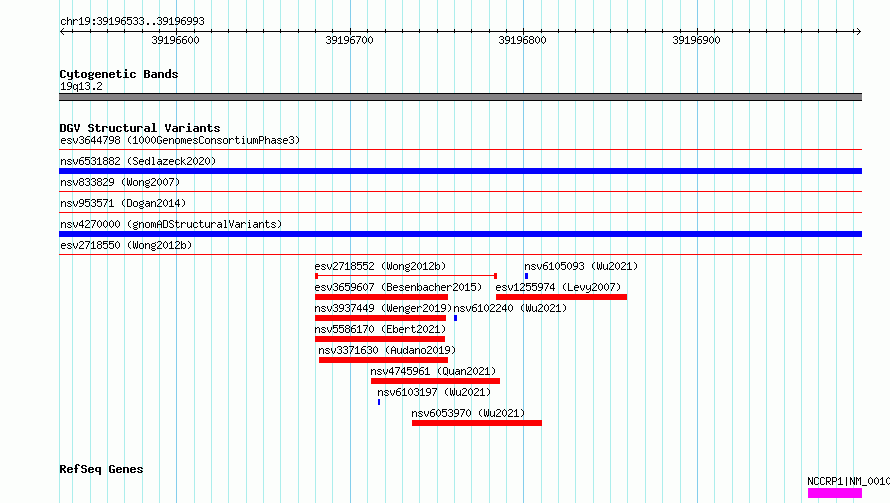
Task: Click the 39196600 ruler position label
Action: point(175,40)
